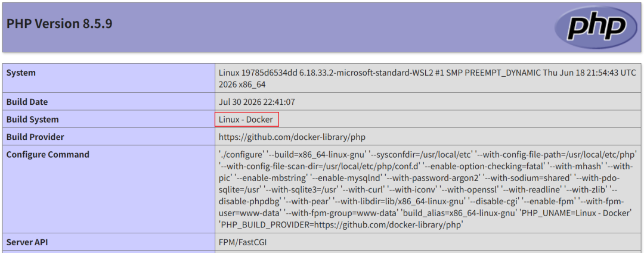This screenshot has width=644, height=253.
Task: Click the Jul 30 2026 build date value
Action: [256, 102]
